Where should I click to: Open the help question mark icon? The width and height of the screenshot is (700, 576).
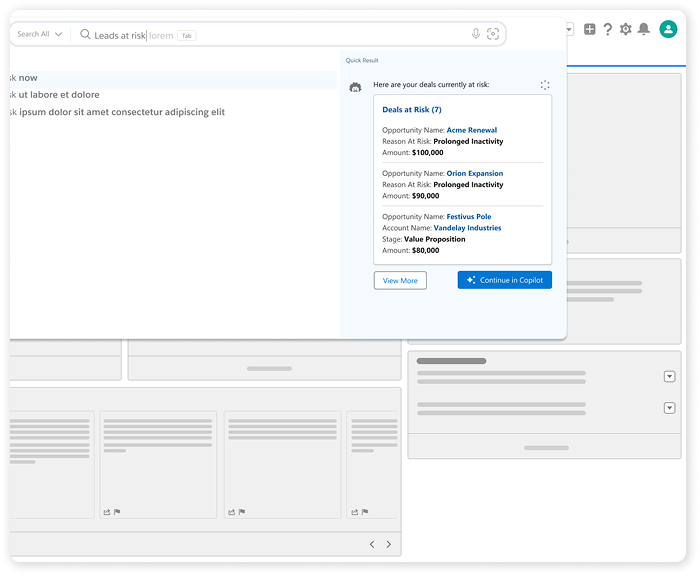tap(607, 29)
